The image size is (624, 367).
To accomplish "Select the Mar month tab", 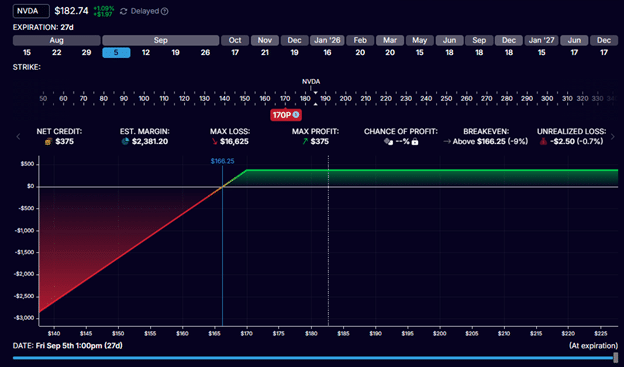I will (x=390, y=40).
